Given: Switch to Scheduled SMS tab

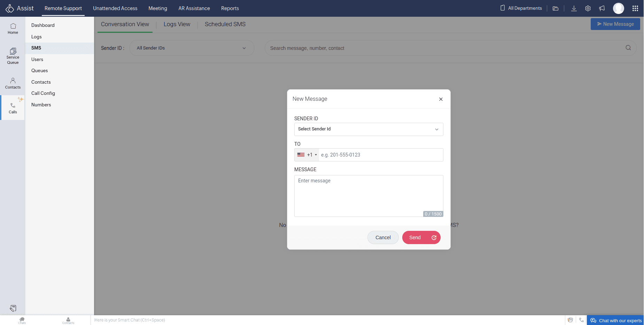Looking at the screenshot, I should point(225,24).
